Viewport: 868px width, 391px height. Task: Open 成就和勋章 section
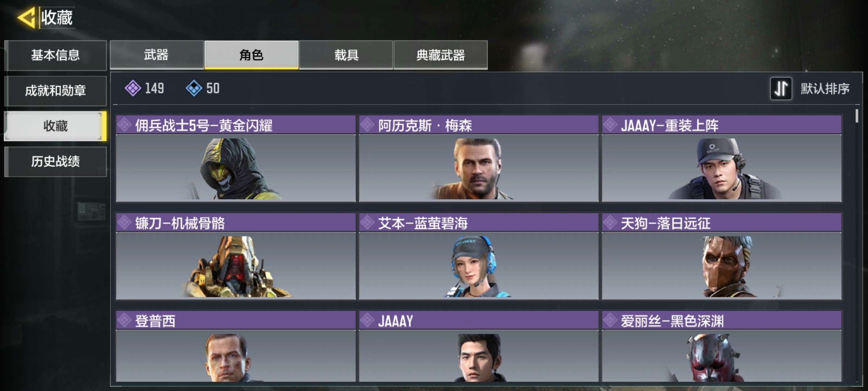[55, 91]
